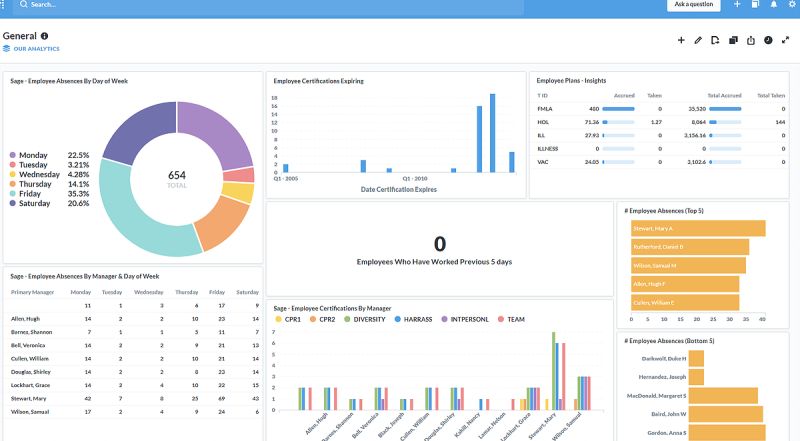Click the HOL row in Employee Plans
Viewport: 800px width, 441px height.
click(661, 122)
